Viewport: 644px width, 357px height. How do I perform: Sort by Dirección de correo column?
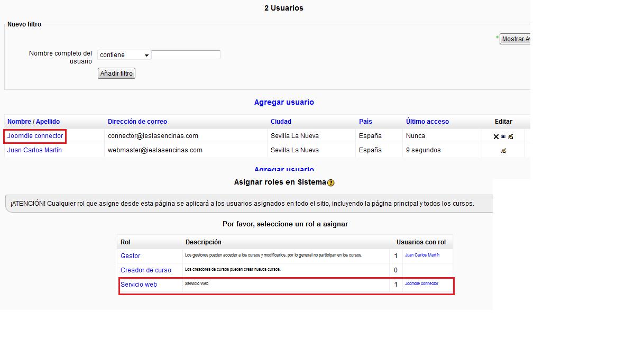tap(137, 122)
